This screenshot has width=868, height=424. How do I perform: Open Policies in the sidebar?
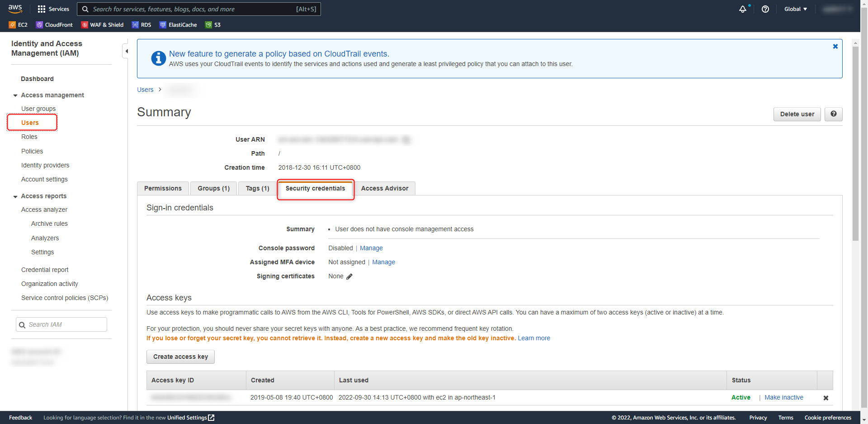pos(32,151)
